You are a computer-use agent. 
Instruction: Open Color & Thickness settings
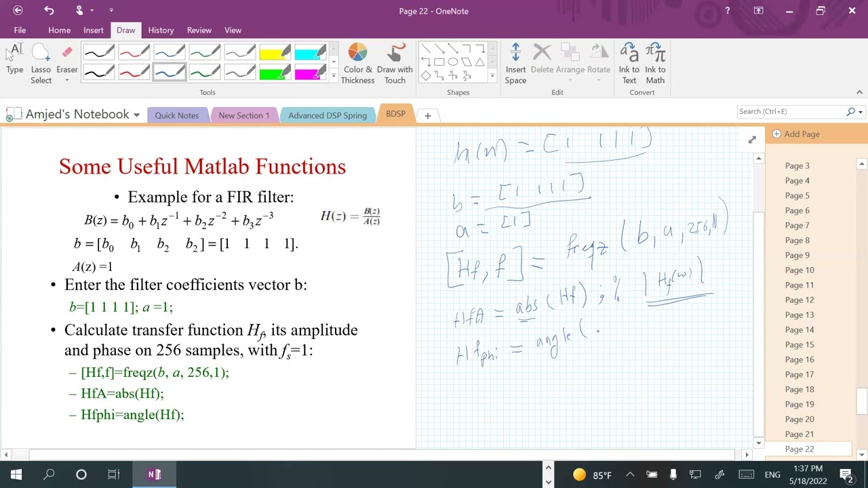pos(357,64)
